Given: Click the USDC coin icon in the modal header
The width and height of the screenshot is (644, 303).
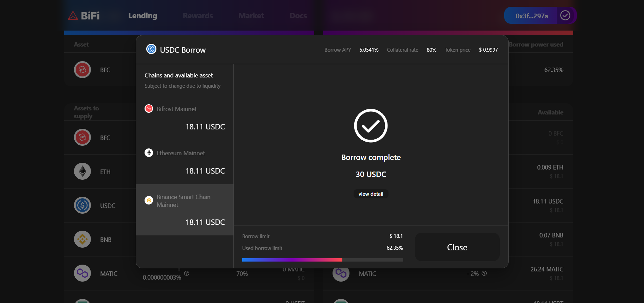Looking at the screenshot, I should click(151, 49).
